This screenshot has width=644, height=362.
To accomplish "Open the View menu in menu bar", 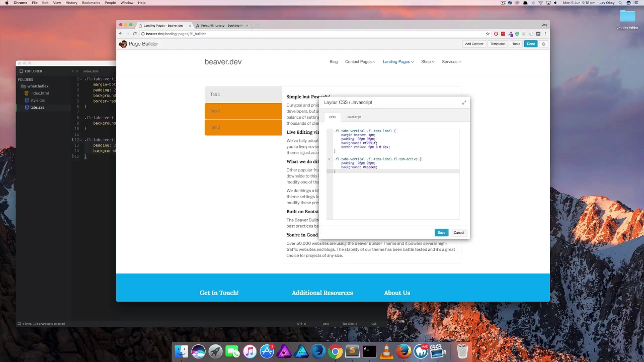I will 57,3.
